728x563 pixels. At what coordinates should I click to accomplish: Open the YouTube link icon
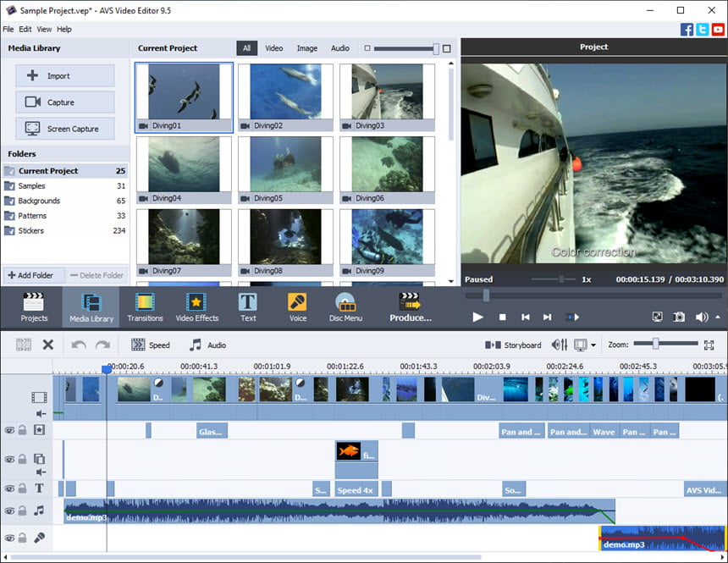(718, 30)
